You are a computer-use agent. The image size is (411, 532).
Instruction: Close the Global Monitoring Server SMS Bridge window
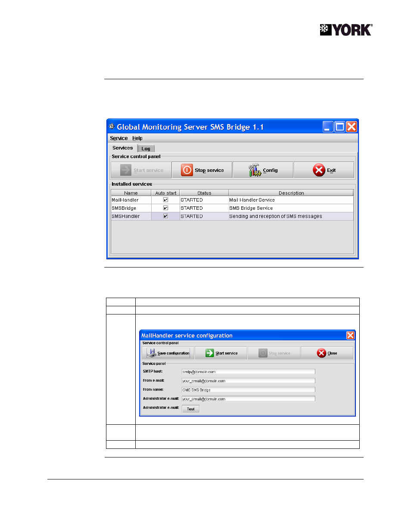coord(352,127)
